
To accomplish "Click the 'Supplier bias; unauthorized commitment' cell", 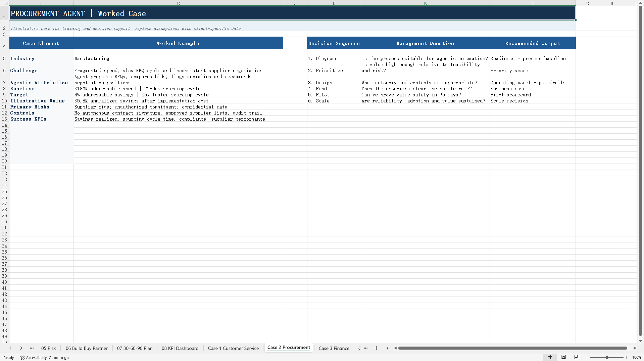I will (x=178, y=107).
